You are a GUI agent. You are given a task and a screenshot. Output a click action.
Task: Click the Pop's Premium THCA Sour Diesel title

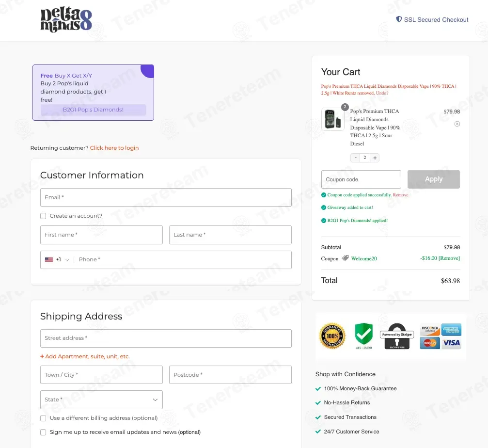tap(375, 128)
